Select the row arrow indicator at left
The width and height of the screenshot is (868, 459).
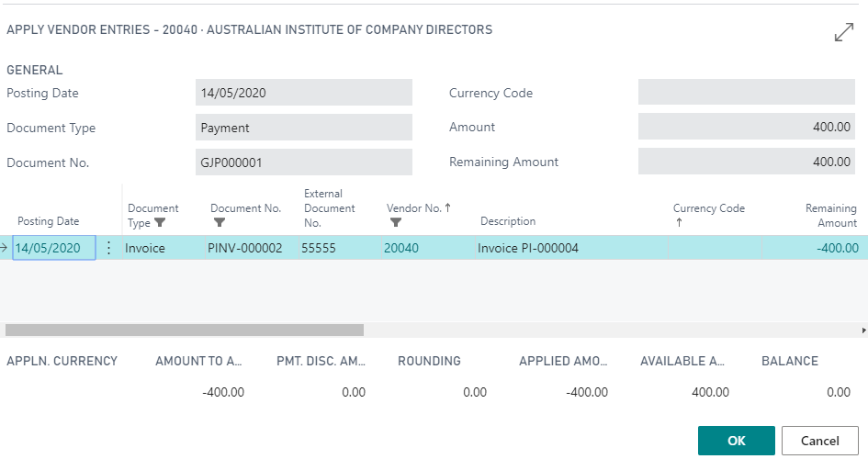6,248
